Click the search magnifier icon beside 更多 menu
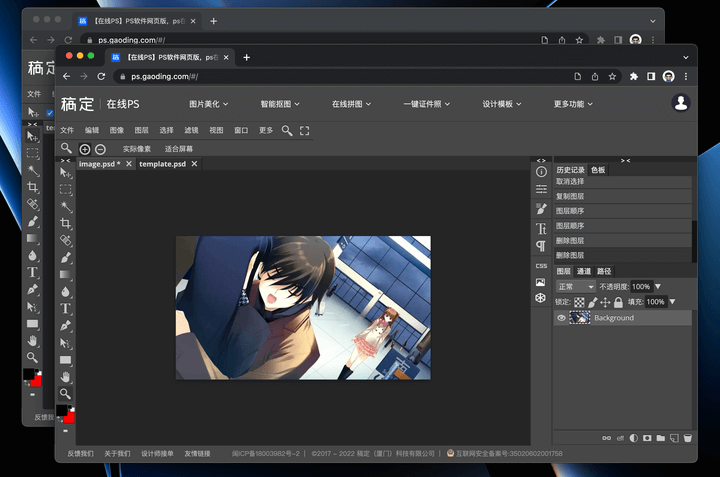Image resolution: width=720 pixels, height=477 pixels. 287,130
